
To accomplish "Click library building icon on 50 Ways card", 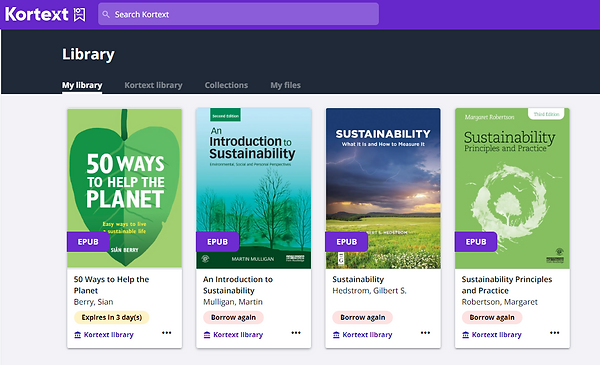I will click(77, 335).
